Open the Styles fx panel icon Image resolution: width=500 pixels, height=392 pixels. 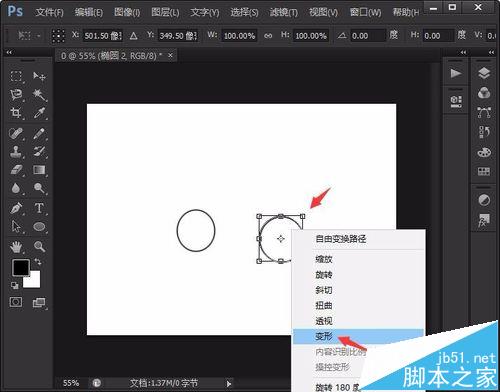coord(484,220)
